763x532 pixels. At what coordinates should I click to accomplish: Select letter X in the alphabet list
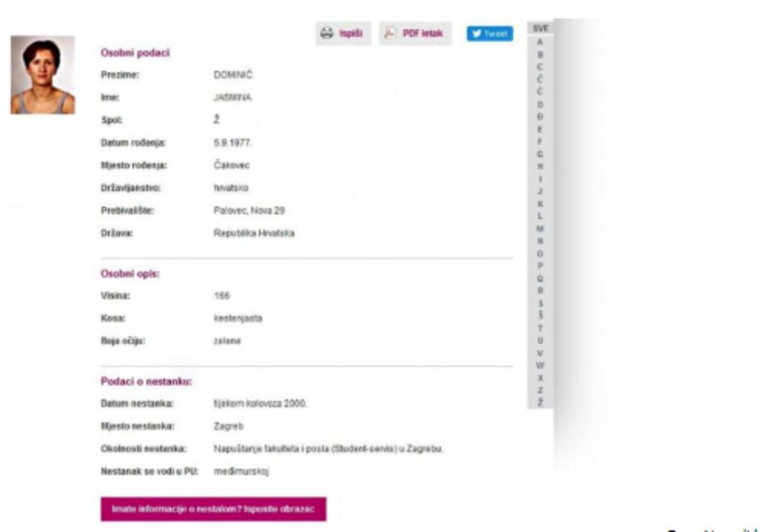[x=539, y=378]
